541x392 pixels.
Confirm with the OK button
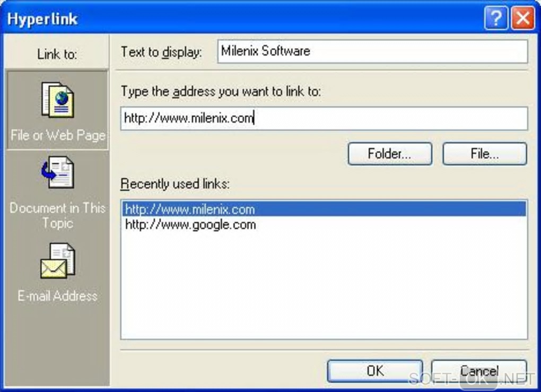[375, 371]
